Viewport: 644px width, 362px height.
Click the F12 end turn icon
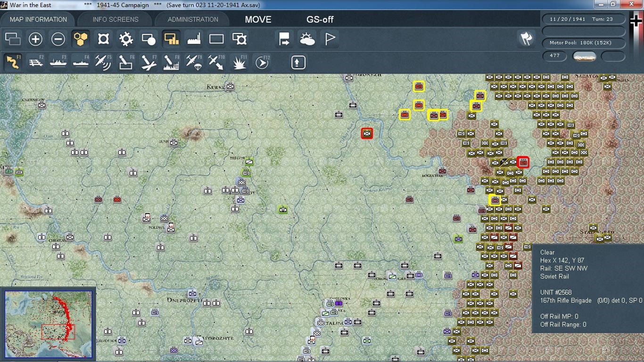point(262,62)
